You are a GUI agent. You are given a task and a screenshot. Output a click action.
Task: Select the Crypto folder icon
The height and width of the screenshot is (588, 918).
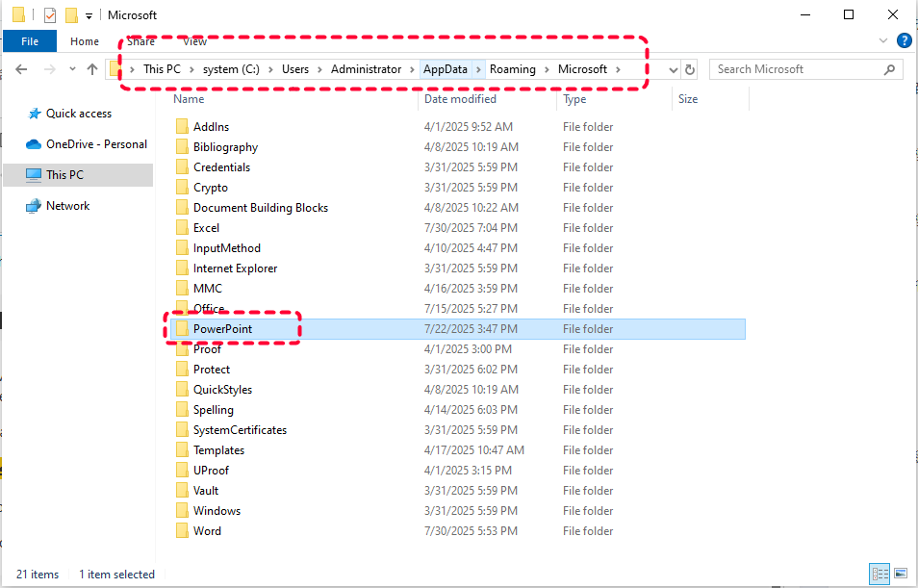coord(182,188)
